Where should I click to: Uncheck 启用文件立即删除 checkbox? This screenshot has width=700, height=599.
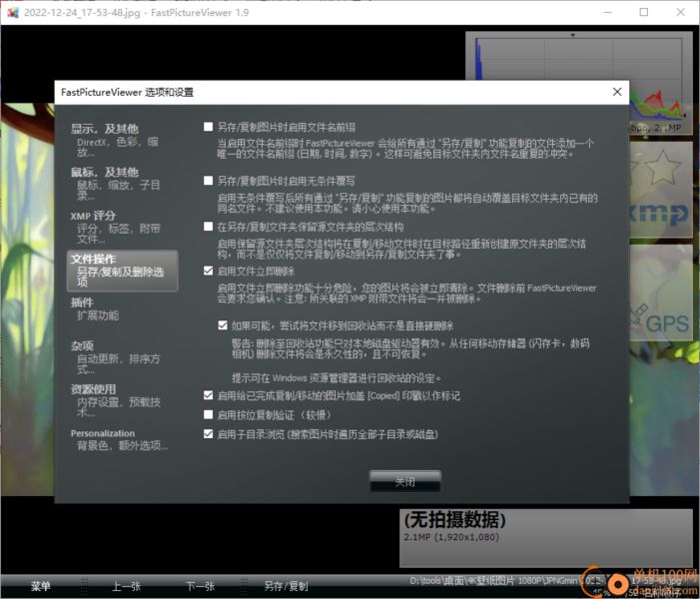coord(208,271)
